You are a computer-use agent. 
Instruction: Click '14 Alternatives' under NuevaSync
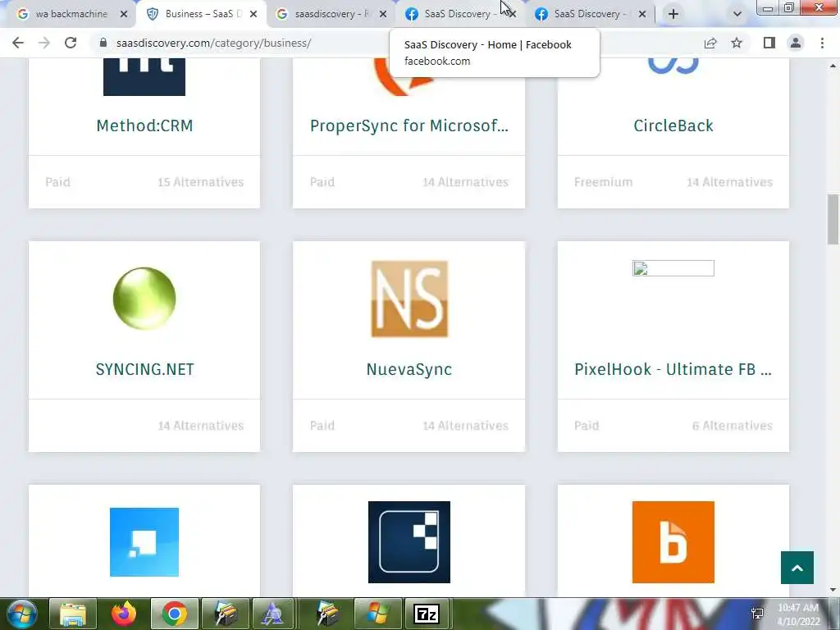click(x=466, y=426)
